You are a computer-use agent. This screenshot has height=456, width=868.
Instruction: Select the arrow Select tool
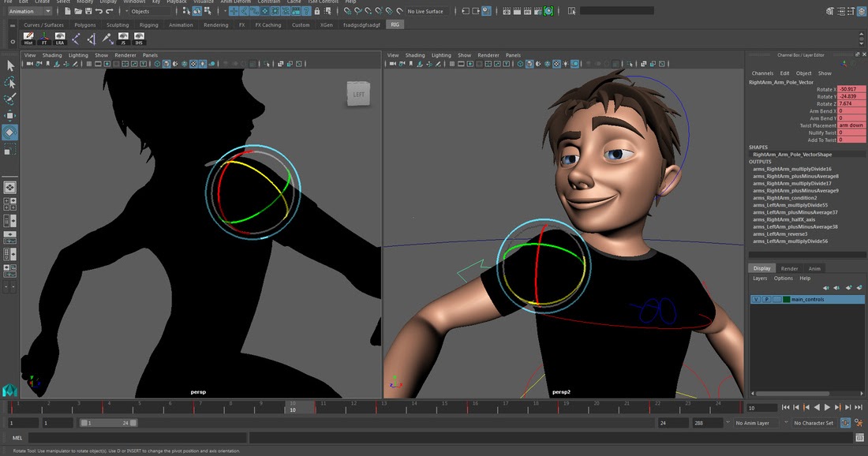[10, 65]
